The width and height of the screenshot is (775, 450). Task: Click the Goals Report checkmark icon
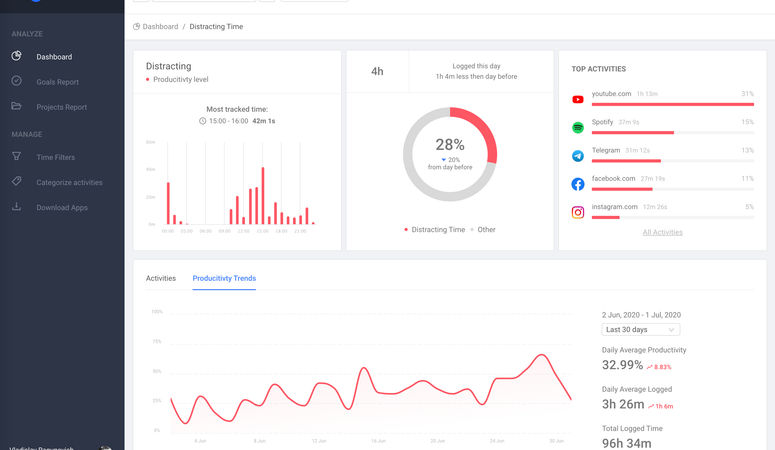coord(16,81)
